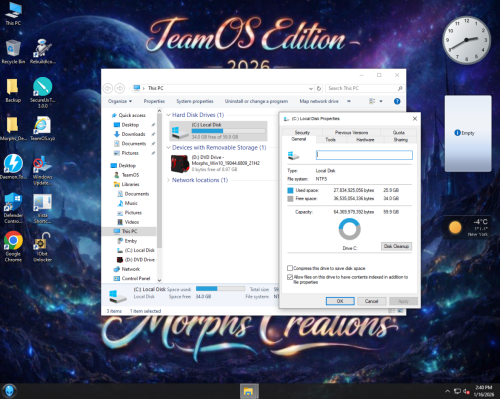This screenshot has height=399, width=500.
Task: Open the Sharing tab
Action: 401,140
